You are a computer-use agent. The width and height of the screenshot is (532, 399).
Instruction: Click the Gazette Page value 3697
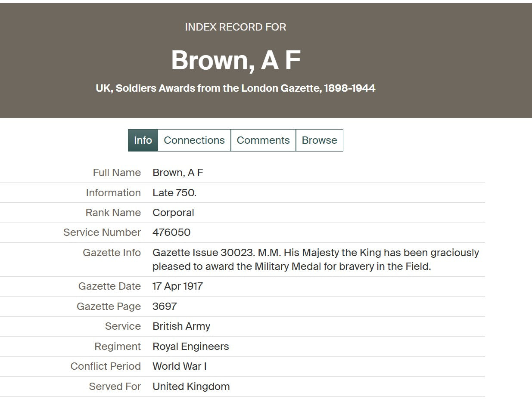[165, 306]
